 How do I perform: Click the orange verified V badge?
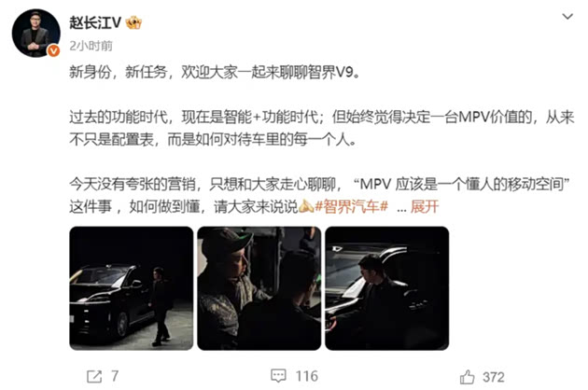coord(53,50)
